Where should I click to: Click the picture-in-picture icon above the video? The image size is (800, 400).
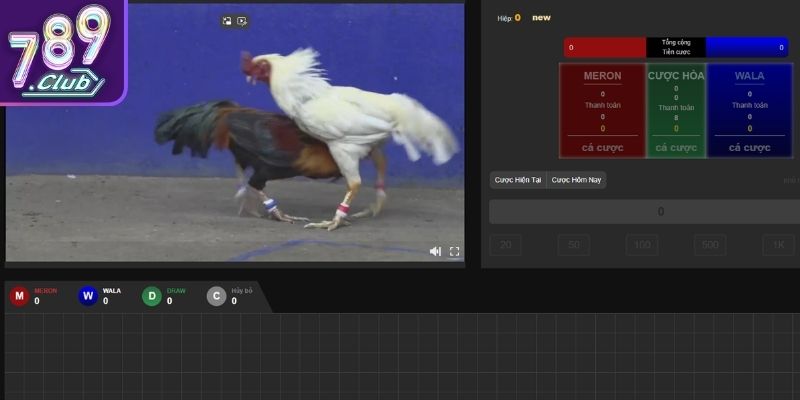(x=227, y=20)
